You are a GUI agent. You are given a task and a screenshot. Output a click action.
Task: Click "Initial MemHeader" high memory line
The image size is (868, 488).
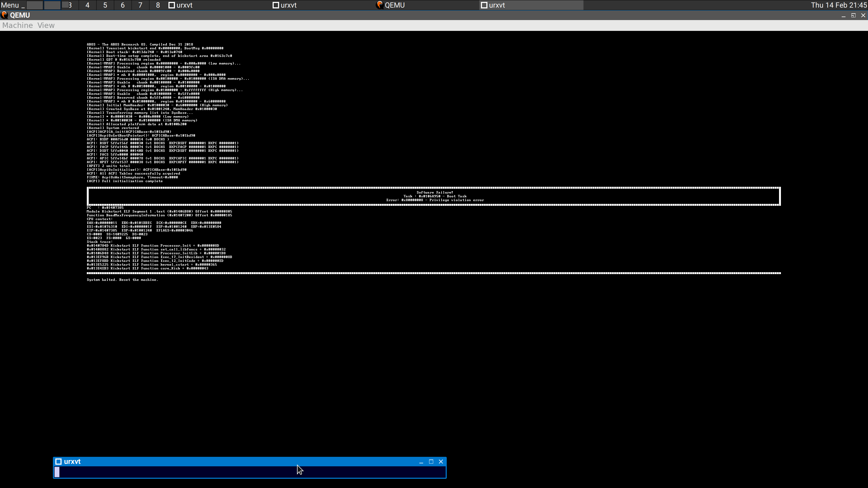tap(157, 105)
